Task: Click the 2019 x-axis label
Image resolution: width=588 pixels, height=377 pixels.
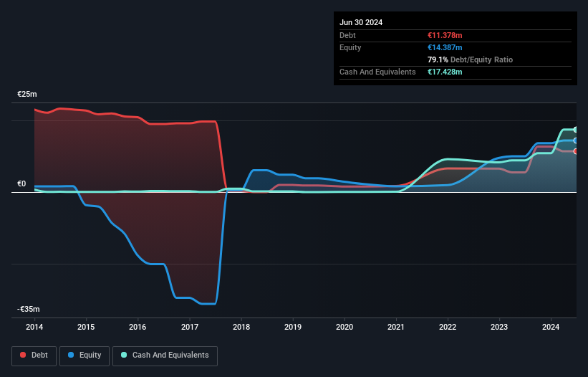Action: (293, 327)
